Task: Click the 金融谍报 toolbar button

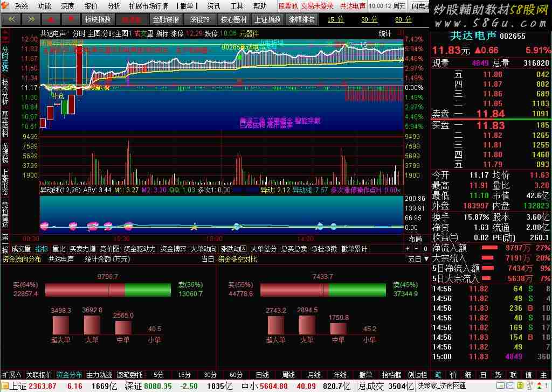Action: 166,19
